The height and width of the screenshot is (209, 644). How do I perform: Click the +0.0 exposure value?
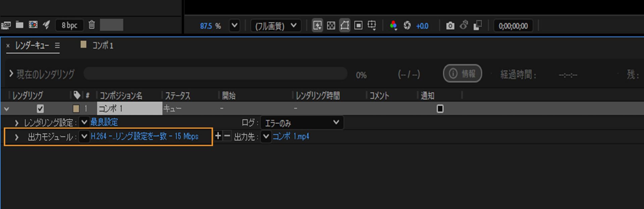(x=422, y=26)
